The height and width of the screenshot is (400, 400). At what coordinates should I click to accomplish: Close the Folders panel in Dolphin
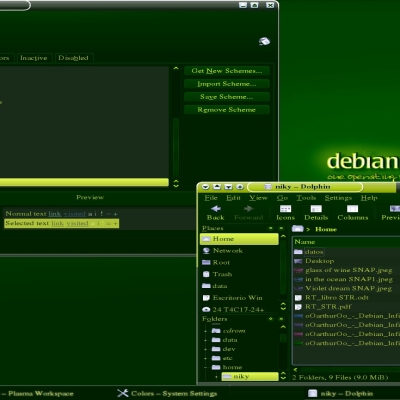(x=281, y=319)
